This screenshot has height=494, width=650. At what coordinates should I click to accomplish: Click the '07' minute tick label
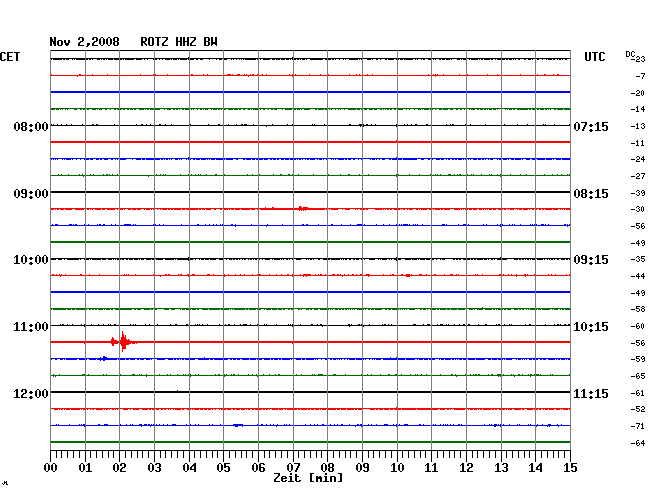(x=293, y=468)
